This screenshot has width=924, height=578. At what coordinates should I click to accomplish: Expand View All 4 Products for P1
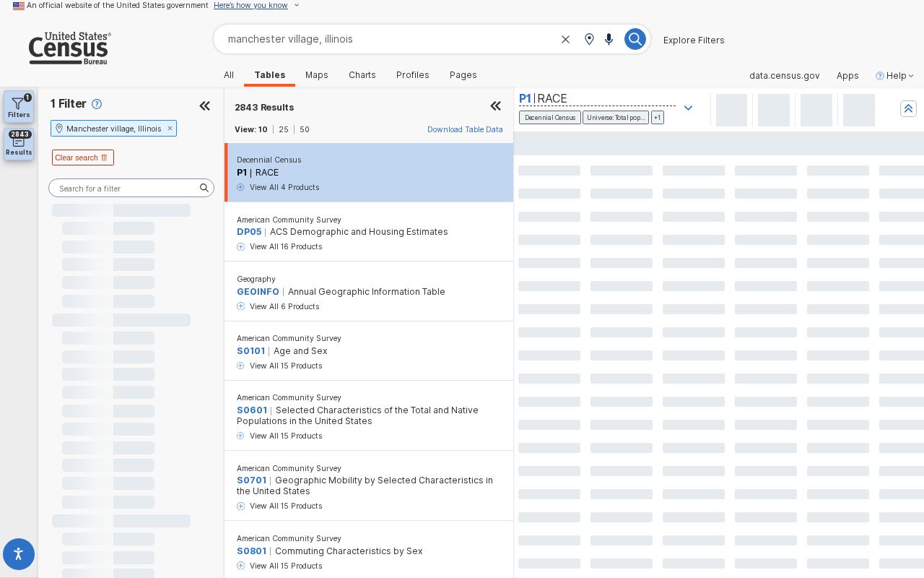point(278,187)
